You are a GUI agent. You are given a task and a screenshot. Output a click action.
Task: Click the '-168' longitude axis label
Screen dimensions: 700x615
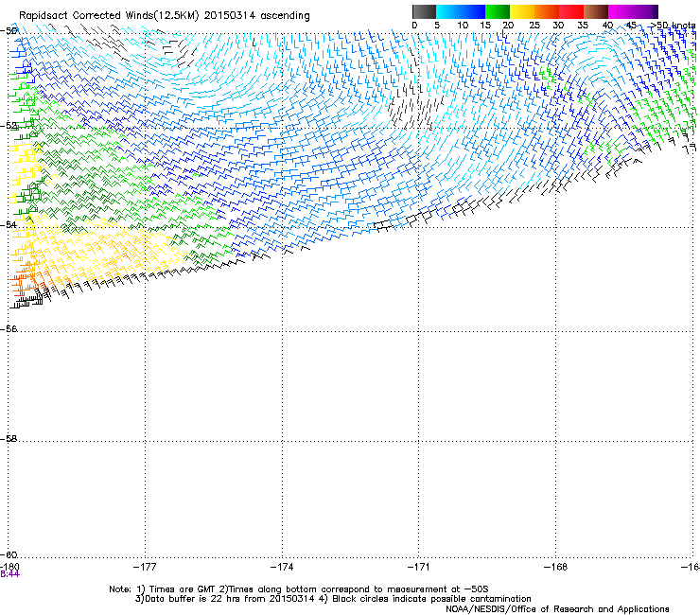(556, 567)
